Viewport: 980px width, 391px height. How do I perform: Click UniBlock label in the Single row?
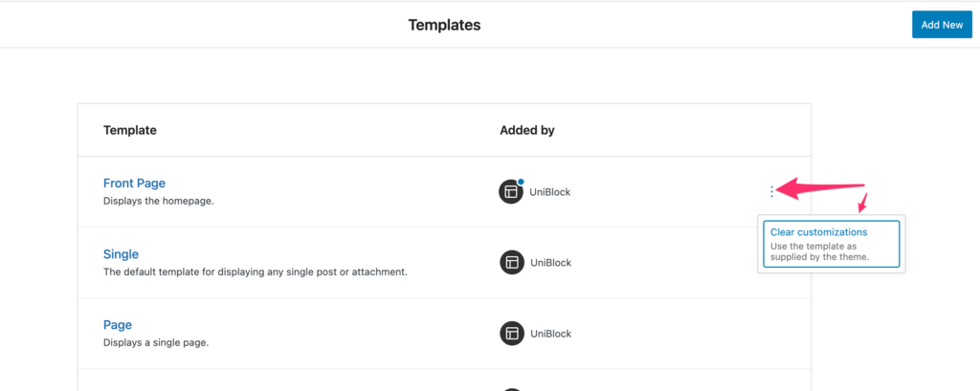(x=550, y=262)
